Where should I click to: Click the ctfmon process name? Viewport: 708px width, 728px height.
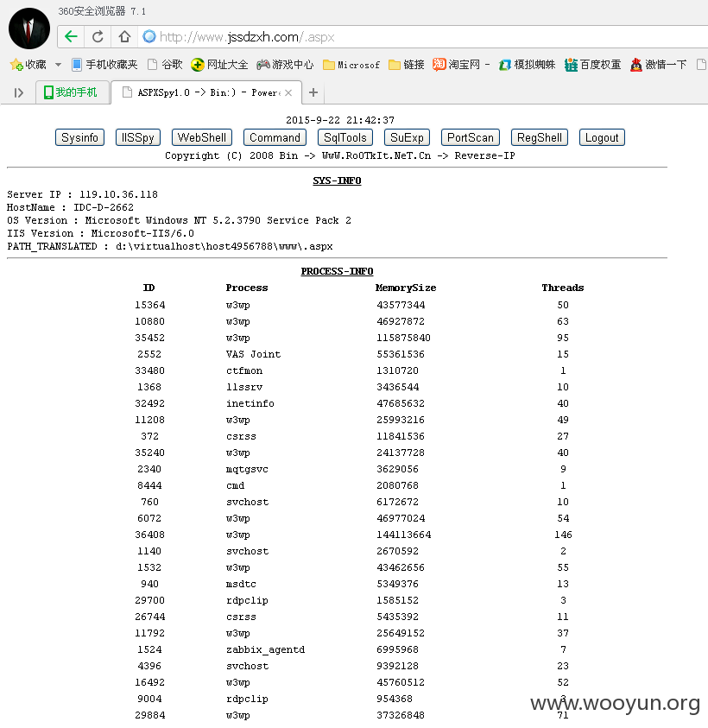click(244, 370)
